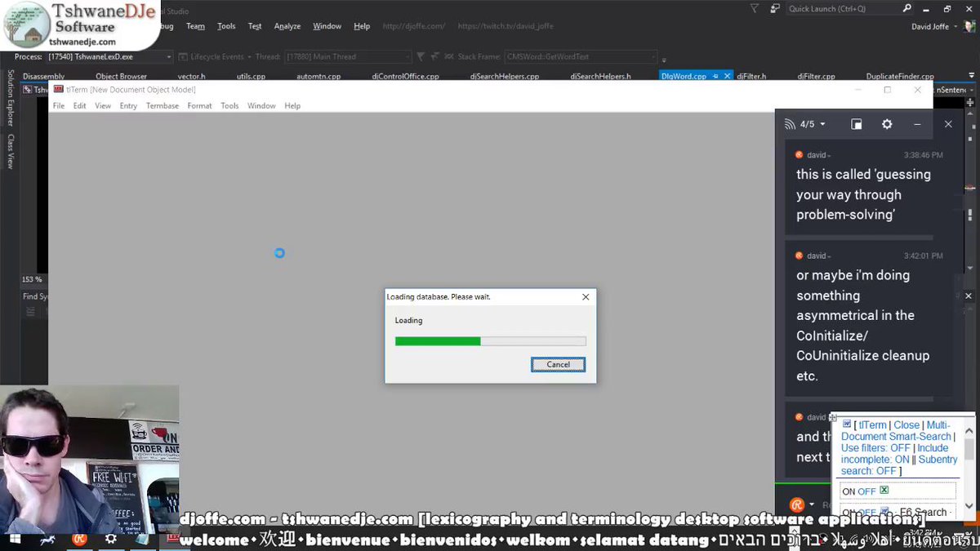Screen dimensions: 980x551
Task: Open Visual Studio Team menu
Action: (x=195, y=26)
